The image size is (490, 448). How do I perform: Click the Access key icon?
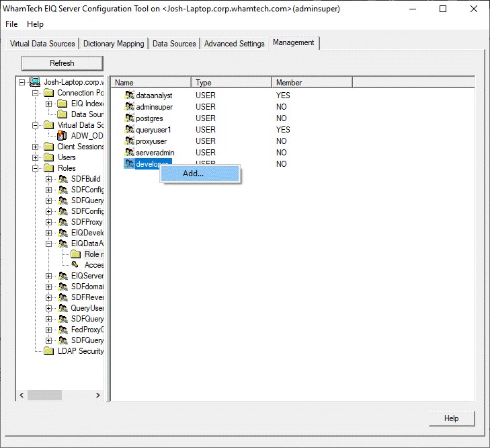75,264
